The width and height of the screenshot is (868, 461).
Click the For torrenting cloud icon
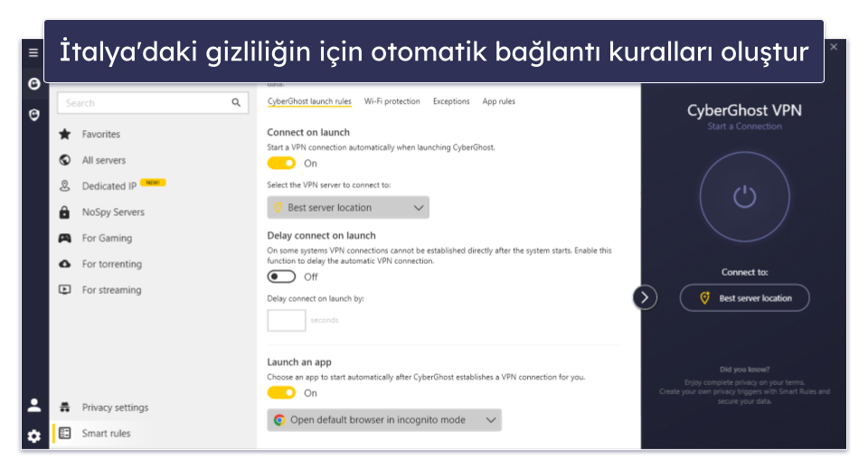pos(65,264)
